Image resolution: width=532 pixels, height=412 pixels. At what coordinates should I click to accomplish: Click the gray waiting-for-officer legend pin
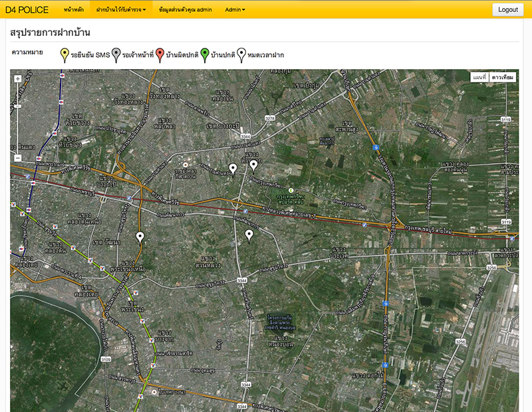tap(116, 54)
